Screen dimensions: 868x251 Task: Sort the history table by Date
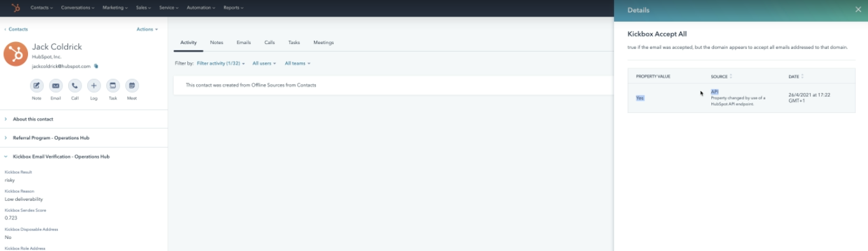[796, 76]
